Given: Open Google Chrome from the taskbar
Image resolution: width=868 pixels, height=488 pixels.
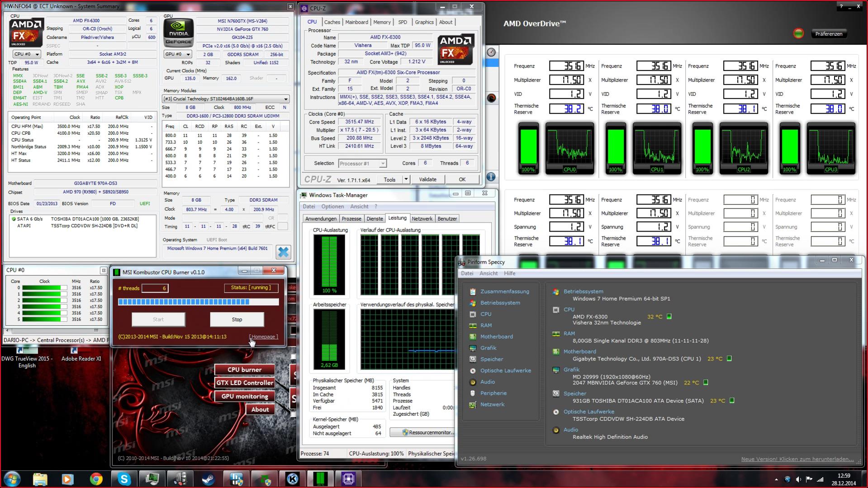Looking at the screenshot, I should 96,479.
